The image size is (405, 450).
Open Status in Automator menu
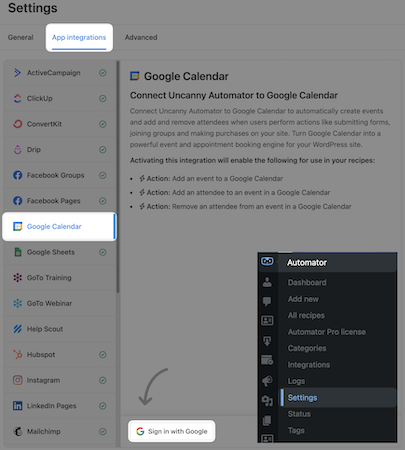coord(299,414)
